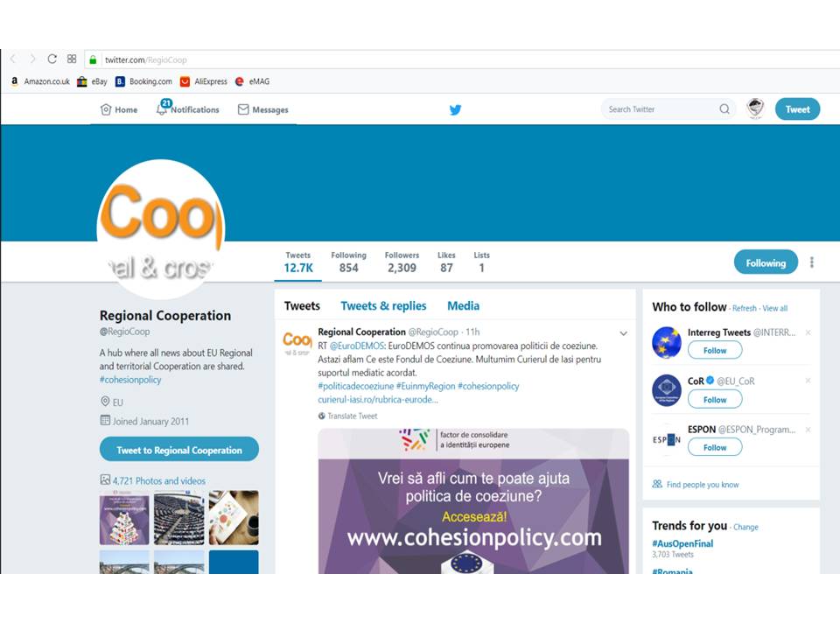Click the Messages envelope icon

pos(243,109)
